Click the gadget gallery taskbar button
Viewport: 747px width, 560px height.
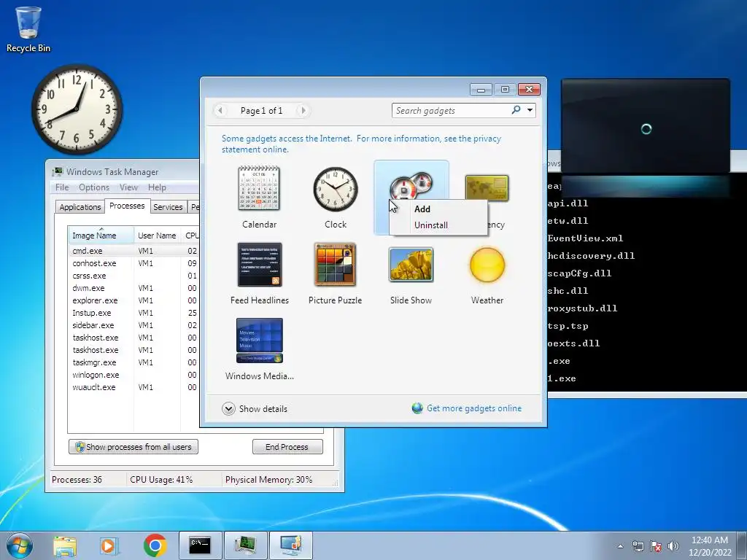point(290,545)
